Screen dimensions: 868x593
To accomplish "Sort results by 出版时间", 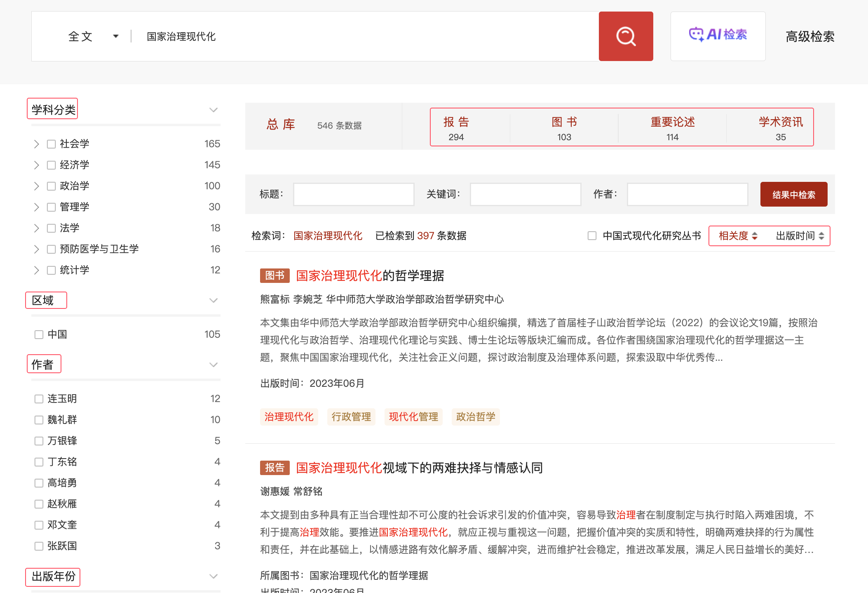I will click(x=800, y=236).
